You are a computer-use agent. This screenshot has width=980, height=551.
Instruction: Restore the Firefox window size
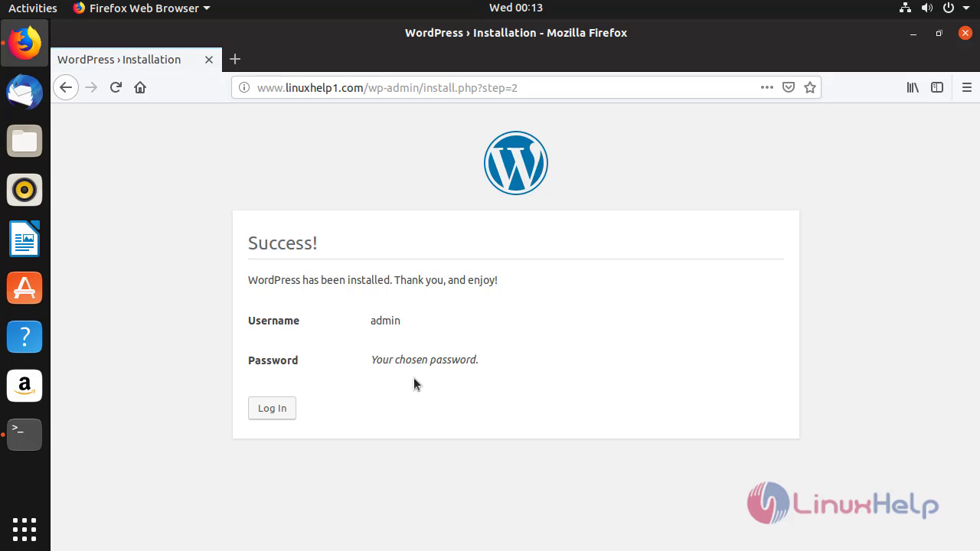tap(939, 33)
